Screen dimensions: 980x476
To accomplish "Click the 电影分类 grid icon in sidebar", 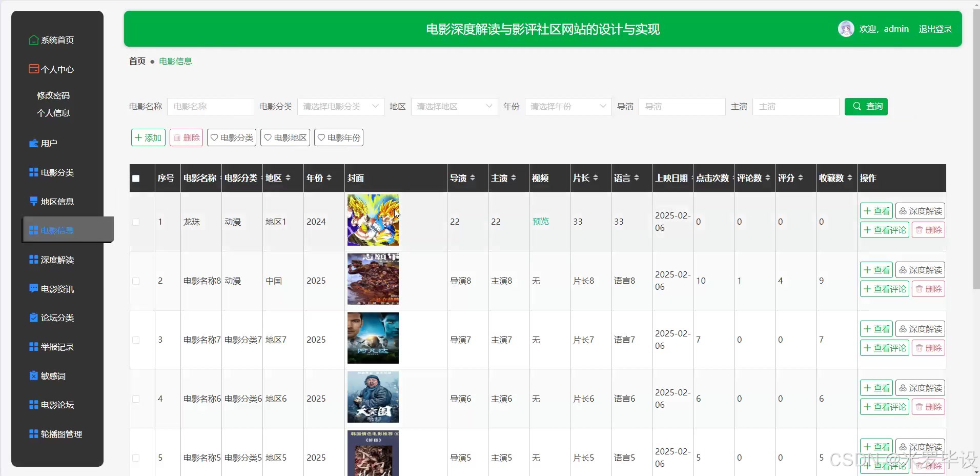I will 34,172.
